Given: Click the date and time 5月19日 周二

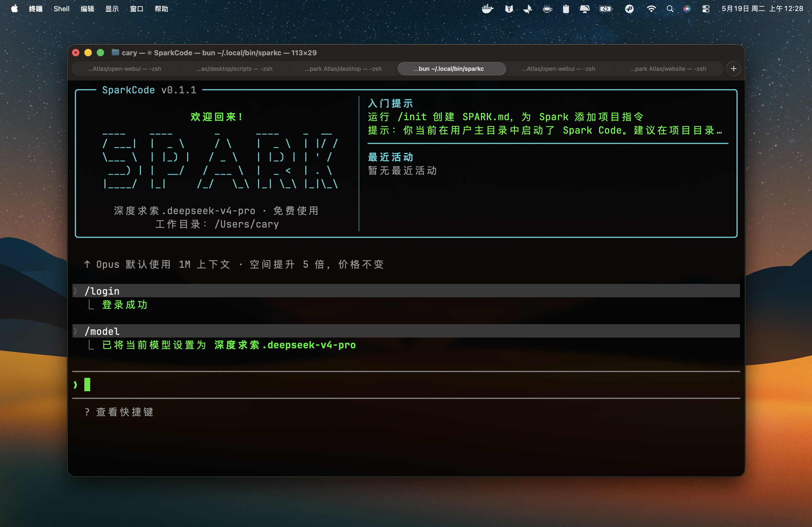Looking at the screenshot, I should 762,9.
